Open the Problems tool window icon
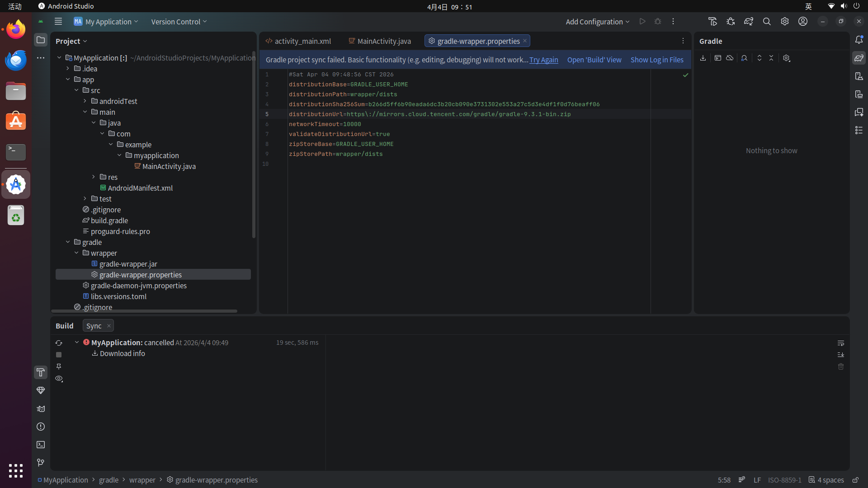The width and height of the screenshot is (868, 488). tap(41, 427)
